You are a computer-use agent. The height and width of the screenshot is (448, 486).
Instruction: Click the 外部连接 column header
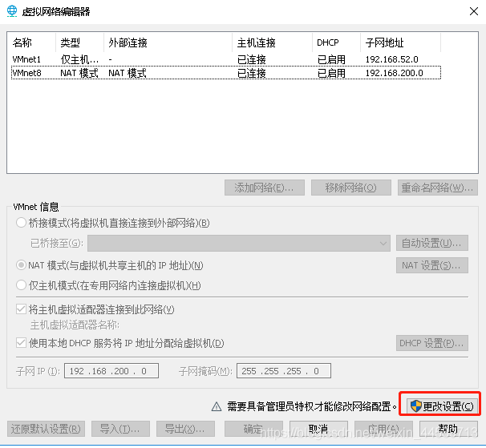tap(168, 42)
